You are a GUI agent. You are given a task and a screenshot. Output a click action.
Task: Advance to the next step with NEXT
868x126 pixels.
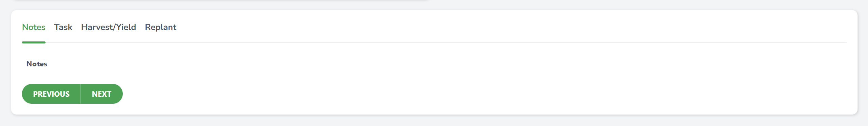102,94
